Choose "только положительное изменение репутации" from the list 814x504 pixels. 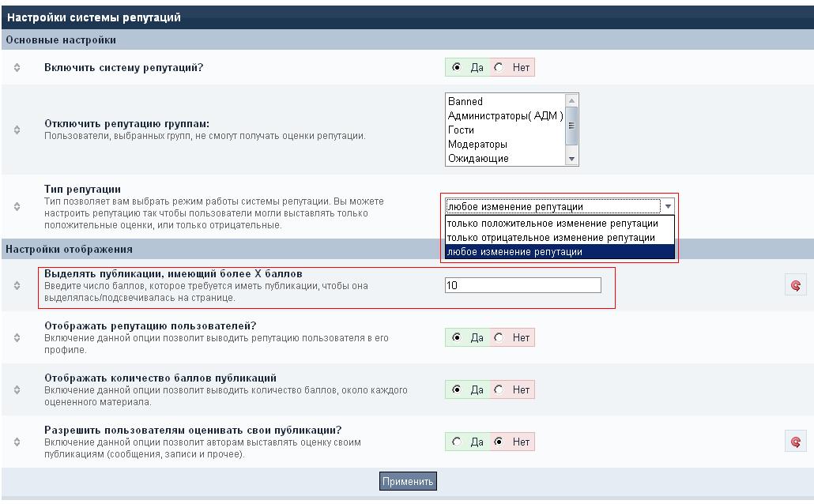[552, 224]
